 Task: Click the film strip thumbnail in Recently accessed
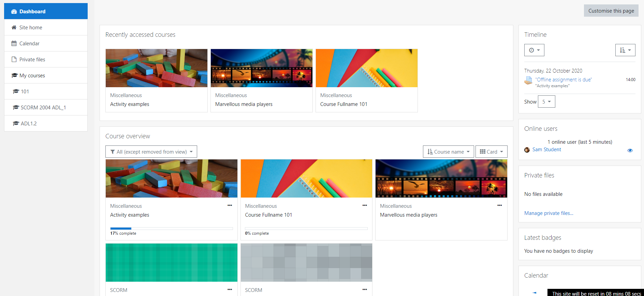(262, 68)
